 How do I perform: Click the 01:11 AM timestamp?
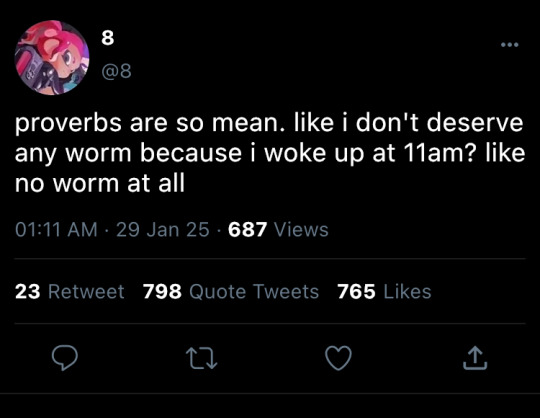[56, 230]
